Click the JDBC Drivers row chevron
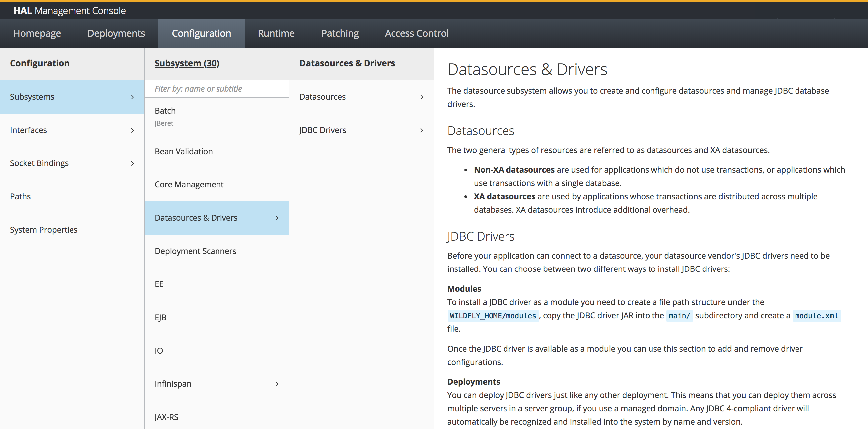Viewport: 868px width, 429px height. [422, 130]
